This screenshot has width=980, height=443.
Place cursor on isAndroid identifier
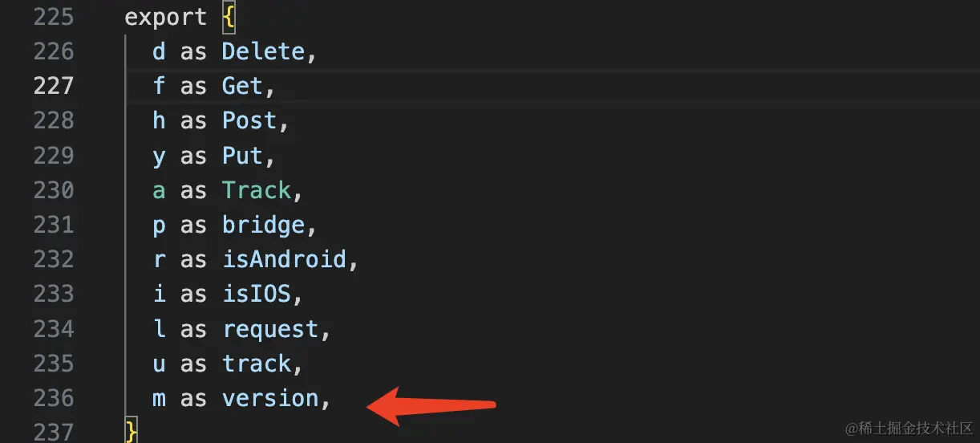pos(284,260)
